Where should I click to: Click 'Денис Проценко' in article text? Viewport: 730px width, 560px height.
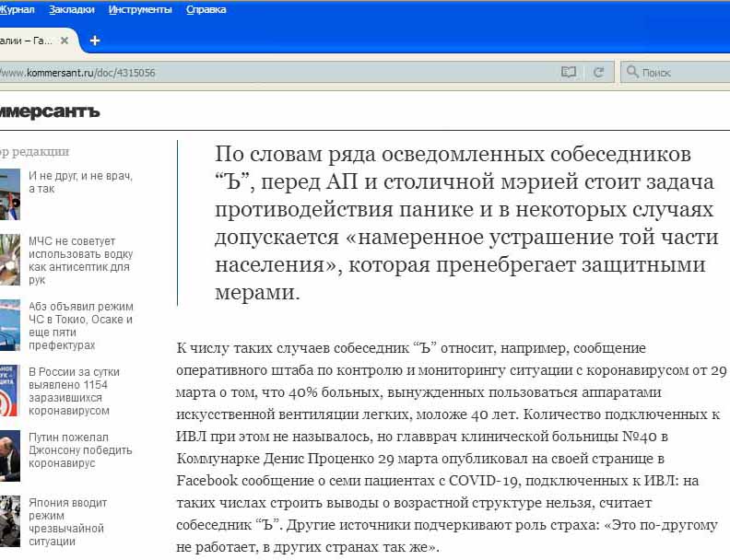(x=318, y=459)
